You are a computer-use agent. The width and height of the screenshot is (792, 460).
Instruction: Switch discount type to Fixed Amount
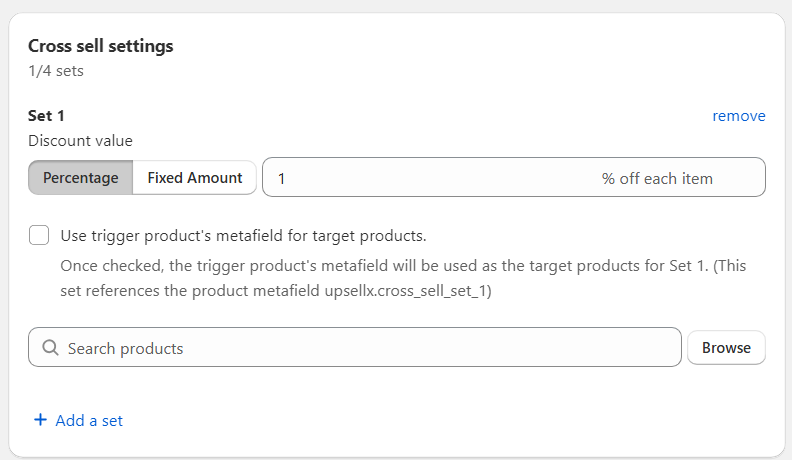[194, 178]
